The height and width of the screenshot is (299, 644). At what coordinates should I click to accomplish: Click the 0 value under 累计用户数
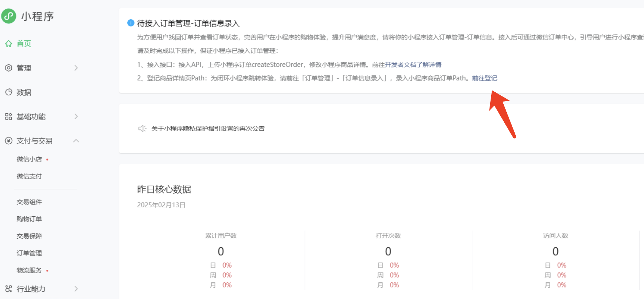[221, 251]
